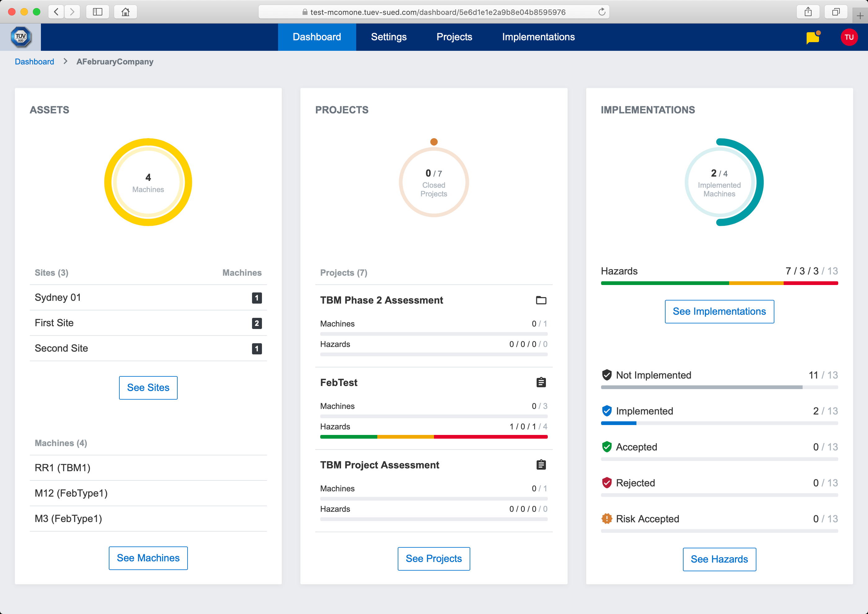Click See Implementations button
The height and width of the screenshot is (614, 868).
point(719,310)
